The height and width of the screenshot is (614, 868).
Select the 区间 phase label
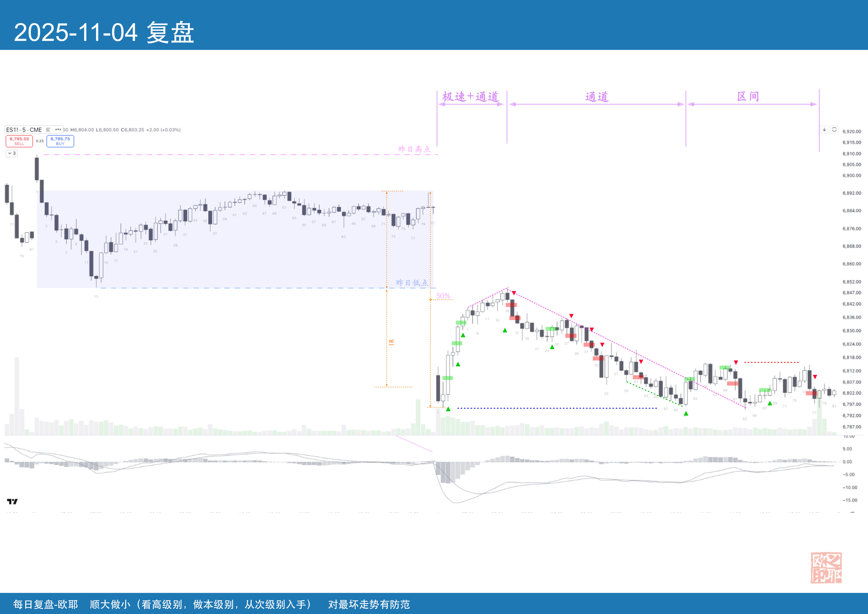[748, 97]
